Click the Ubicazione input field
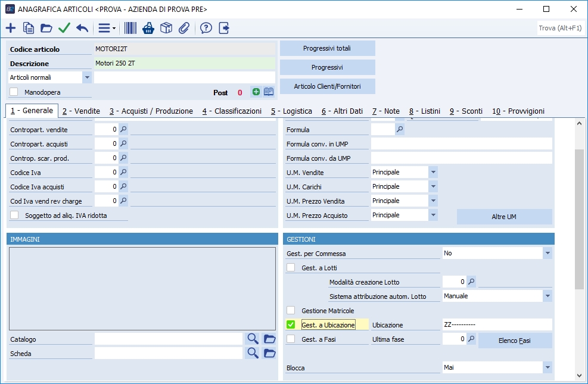Screen dimensions: 588x384 pyautogui.click(x=497, y=324)
